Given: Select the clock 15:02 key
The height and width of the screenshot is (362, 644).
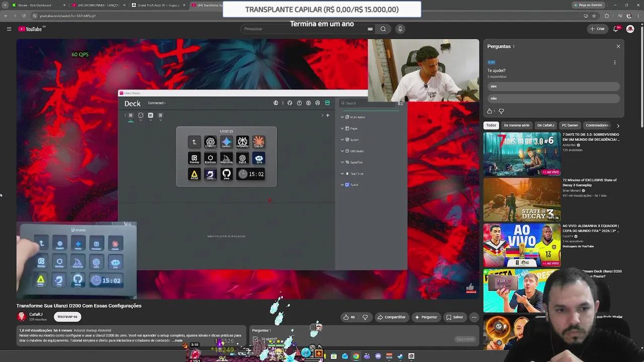Looking at the screenshot, I should [x=251, y=174].
